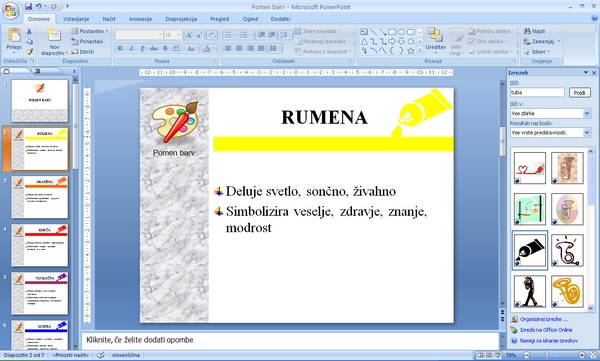
Task: Undo the last action in quick access toolbar
Action: tap(39, 7)
